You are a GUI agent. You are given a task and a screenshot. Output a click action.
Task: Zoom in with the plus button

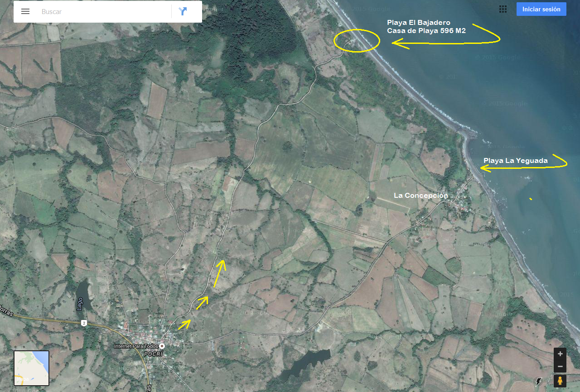coord(560,354)
